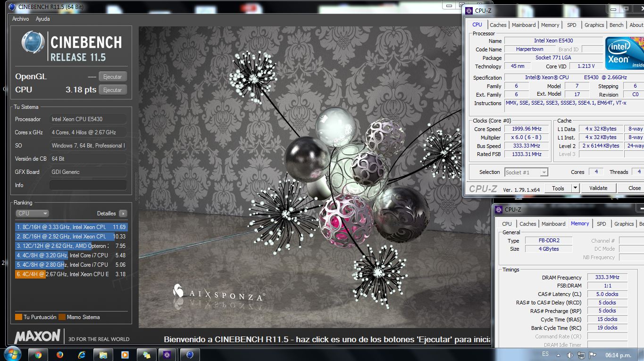Run the CPU test with Ejecutar

click(113, 90)
